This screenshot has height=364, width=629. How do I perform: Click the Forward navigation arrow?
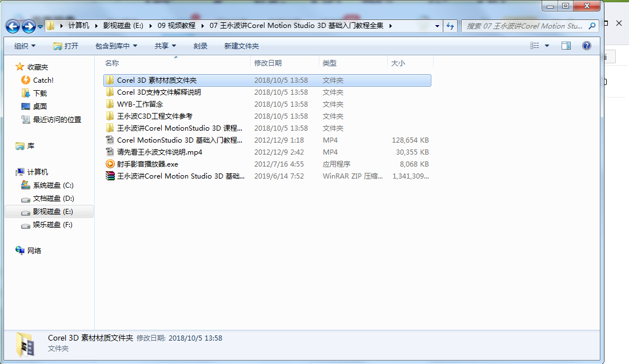click(29, 26)
